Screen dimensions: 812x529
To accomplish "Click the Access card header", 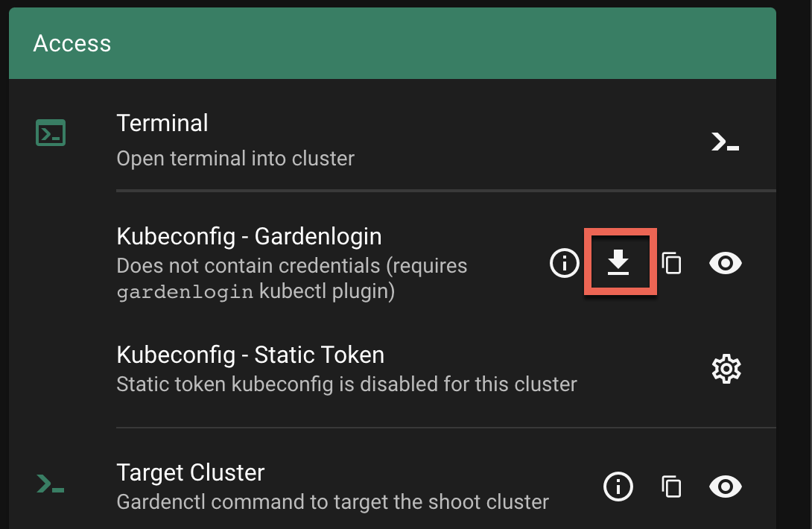I will point(72,43).
